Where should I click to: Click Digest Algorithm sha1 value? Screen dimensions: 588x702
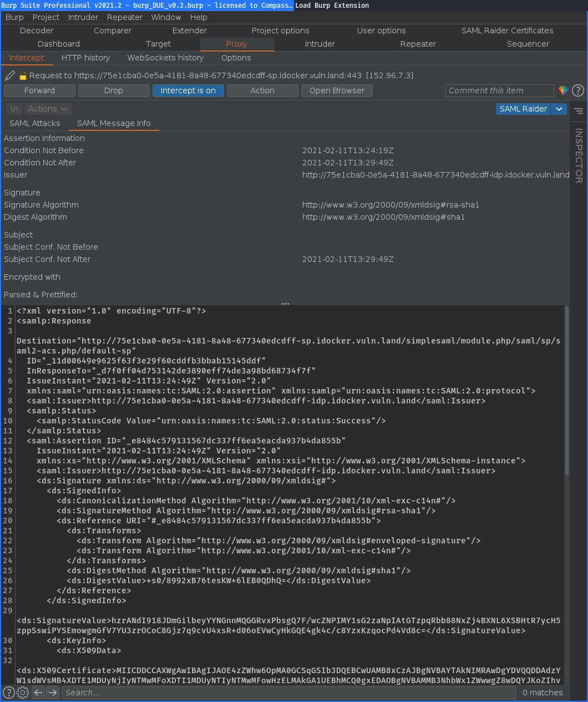(x=383, y=217)
